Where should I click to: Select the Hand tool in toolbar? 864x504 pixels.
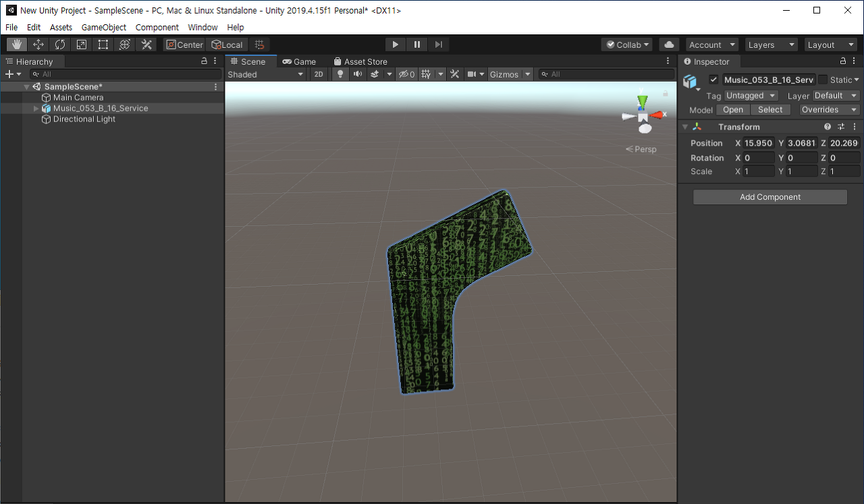pyautogui.click(x=17, y=45)
